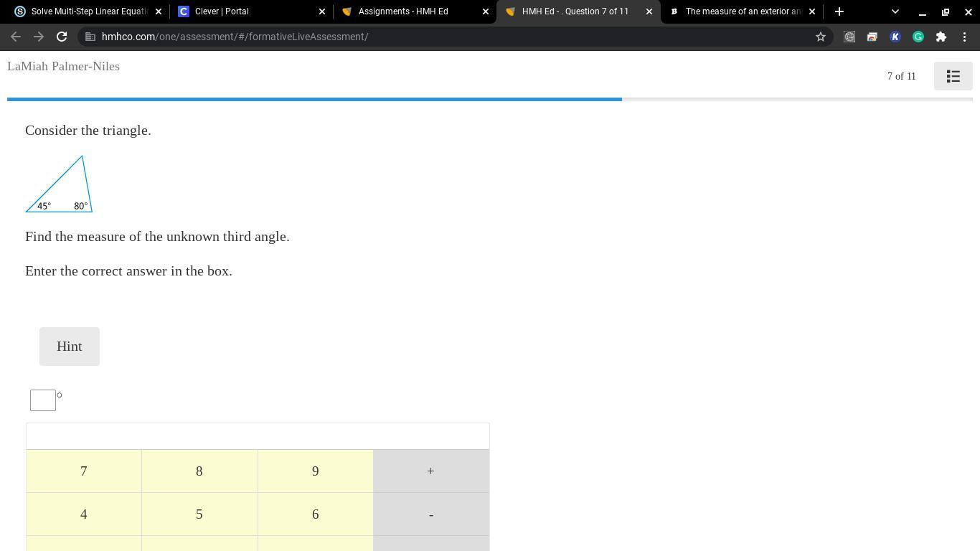Close the Assignments - HMH Ed tab
Screen dimensions: 980x551
pyautogui.click(x=486, y=11)
